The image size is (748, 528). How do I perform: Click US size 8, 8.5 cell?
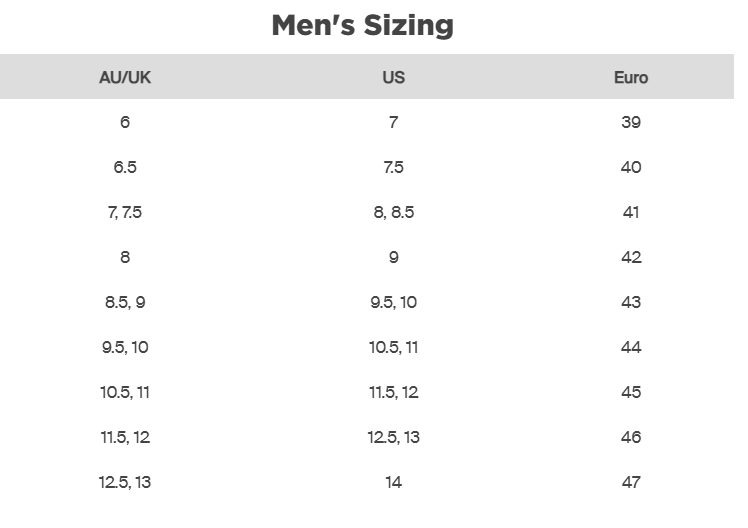click(393, 212)
